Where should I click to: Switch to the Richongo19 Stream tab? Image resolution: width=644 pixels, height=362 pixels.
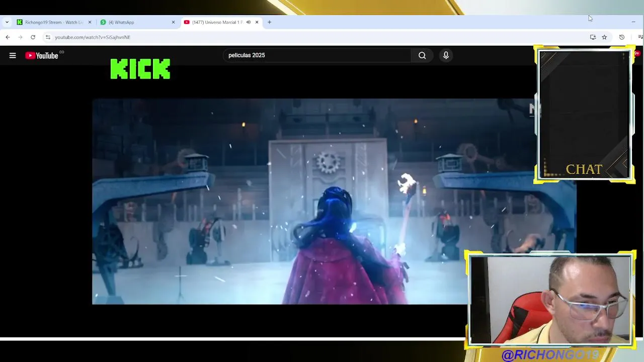[54, 22]
